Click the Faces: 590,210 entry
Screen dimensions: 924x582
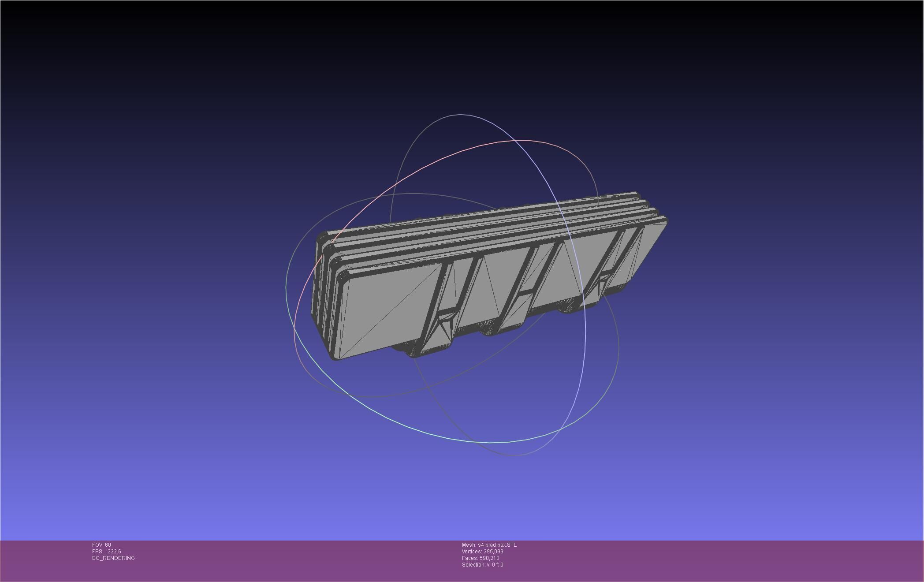click(x=481, y=558)
